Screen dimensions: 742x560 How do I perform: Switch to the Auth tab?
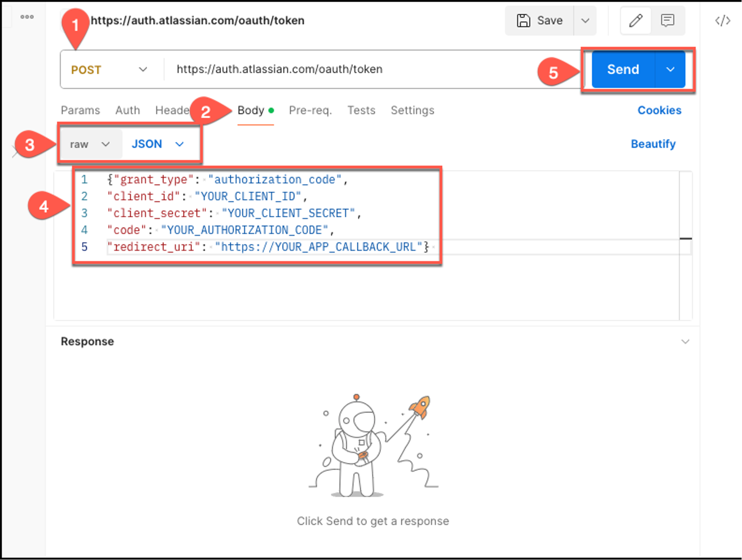click(127, 111)
